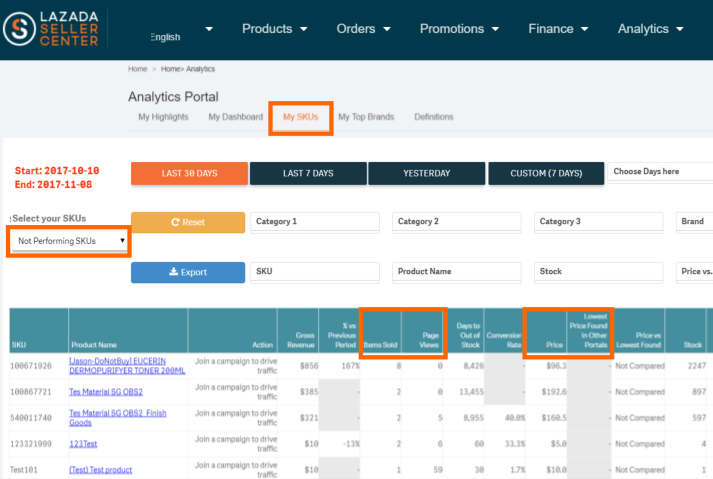Switch to the My SKUs tab

click(x=300, y=117)
